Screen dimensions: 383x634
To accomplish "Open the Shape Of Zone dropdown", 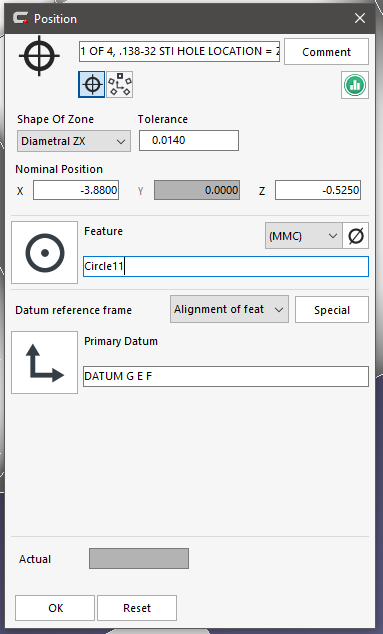I will 74,141.
